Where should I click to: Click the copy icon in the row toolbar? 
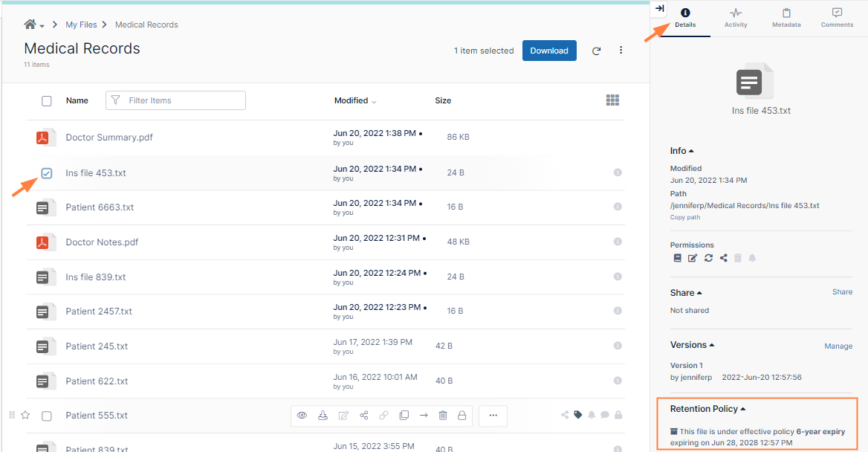pyautogui.click(x=404, y=416)
